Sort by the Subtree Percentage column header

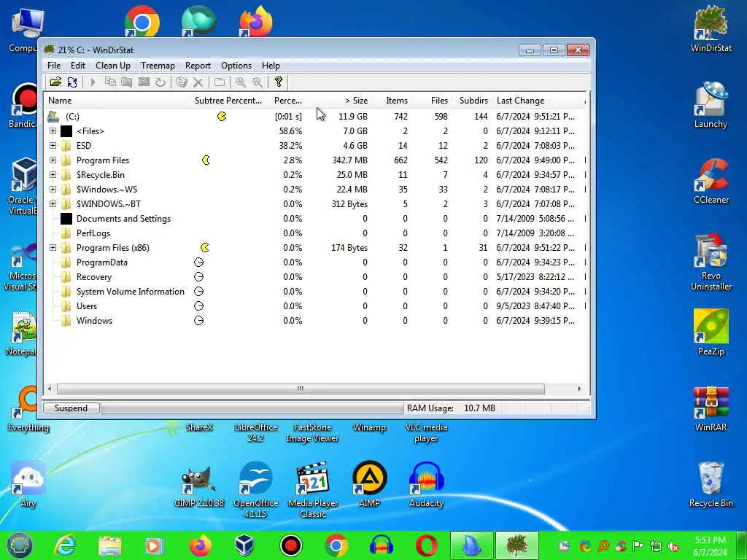click(x=228, y=101)
